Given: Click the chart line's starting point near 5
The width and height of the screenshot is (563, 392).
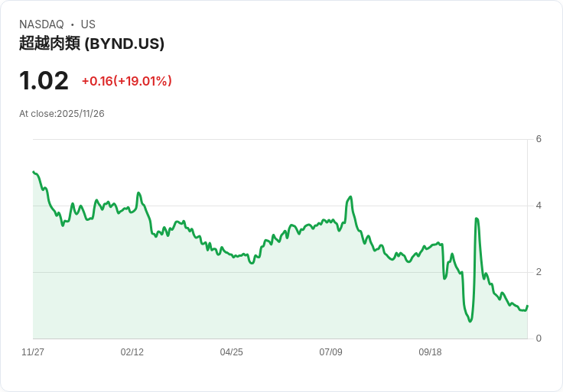Looking at the screenshot, I should coord(34,172).
